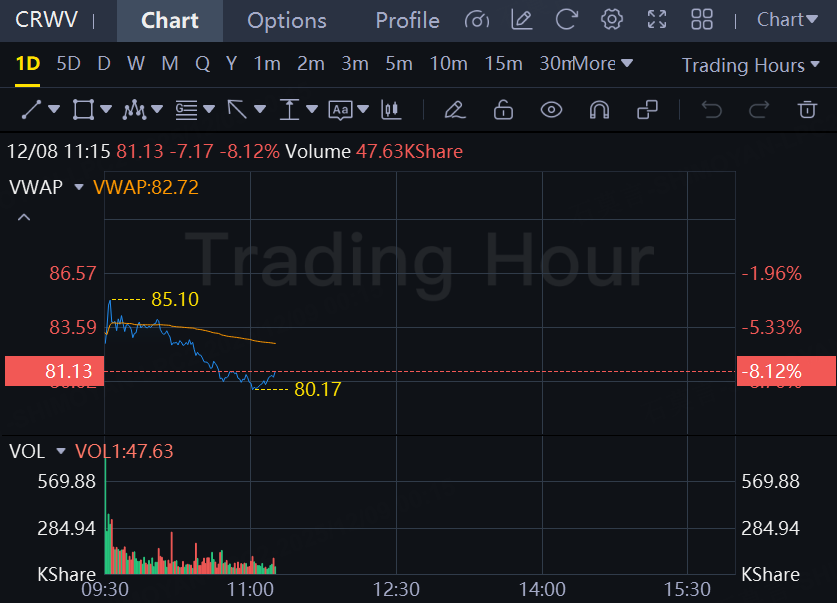Screen dimensions: 837x603
Task: Toggle drawing visibility with eye icon
Action: (551, 109)
